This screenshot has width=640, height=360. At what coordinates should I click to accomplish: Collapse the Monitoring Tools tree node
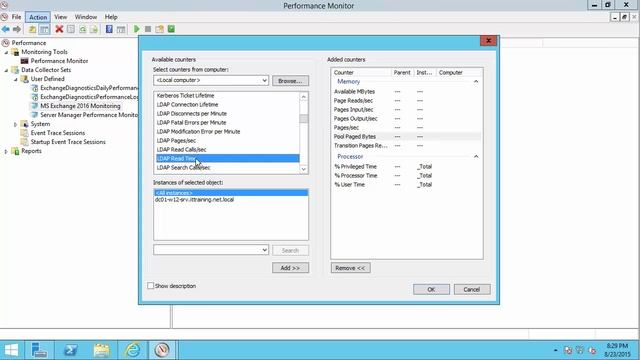click(6, 52)
